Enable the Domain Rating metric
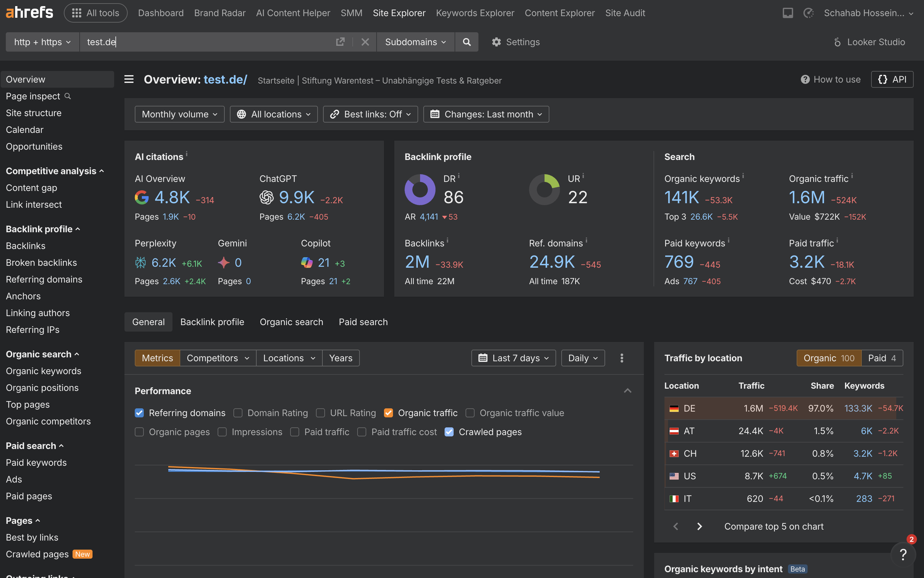This screenshot has height=578, width=924. click(x=238, y=413)
